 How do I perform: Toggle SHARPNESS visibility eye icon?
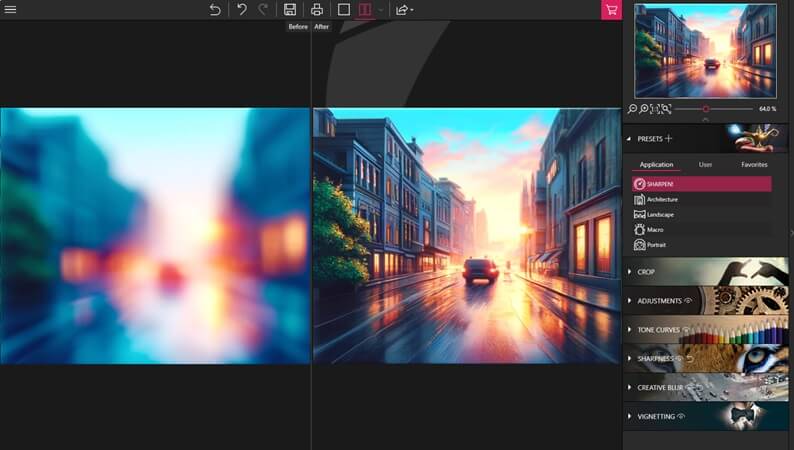(x=680, y=358)
